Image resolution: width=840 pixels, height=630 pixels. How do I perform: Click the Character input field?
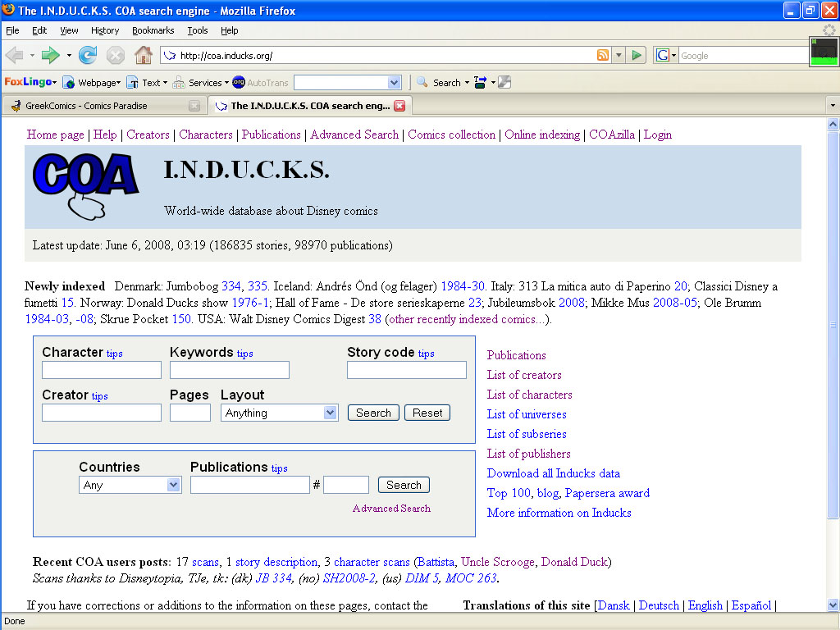pyautogui.click(x=102, y=370)
